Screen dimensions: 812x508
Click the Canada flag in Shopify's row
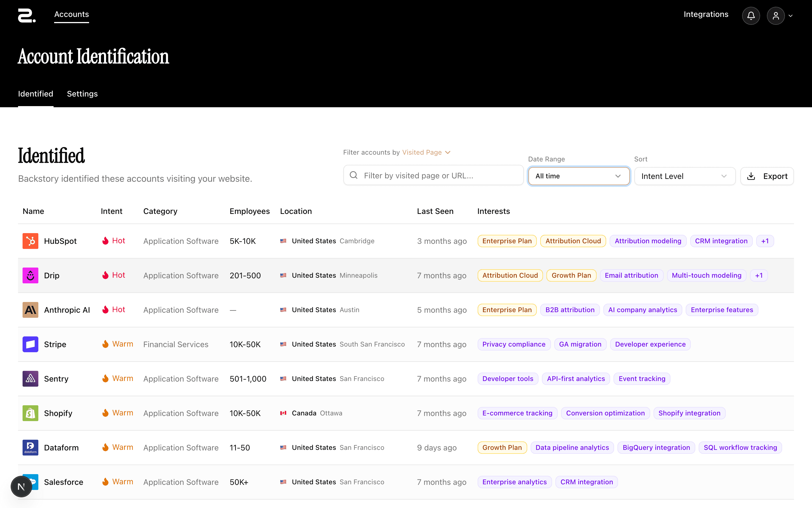point(283,413)
